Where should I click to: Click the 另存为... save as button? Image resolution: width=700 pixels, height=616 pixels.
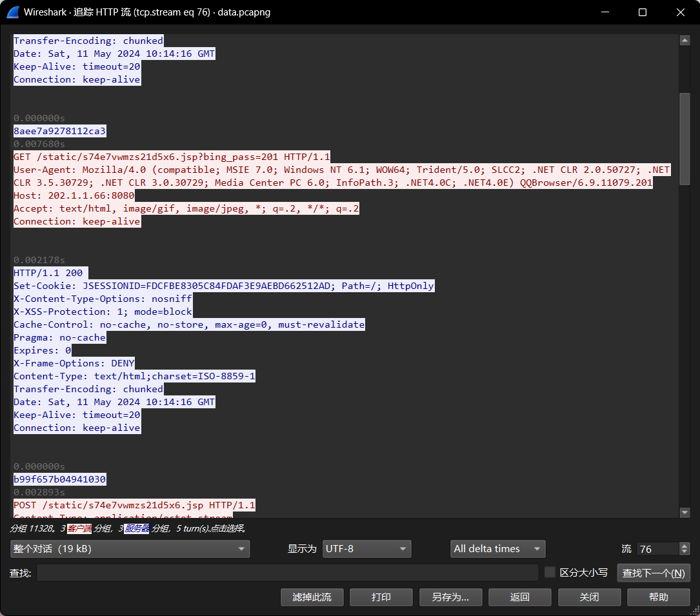coord(450,597)
